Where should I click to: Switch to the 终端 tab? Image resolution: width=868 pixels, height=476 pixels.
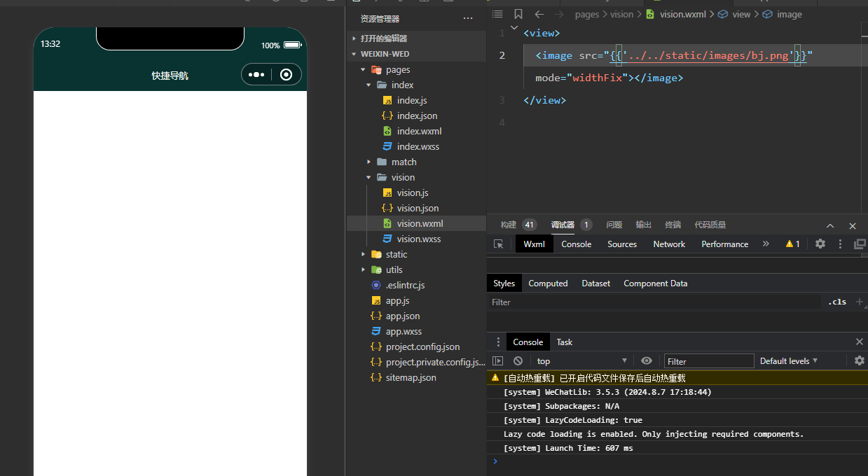673,225
